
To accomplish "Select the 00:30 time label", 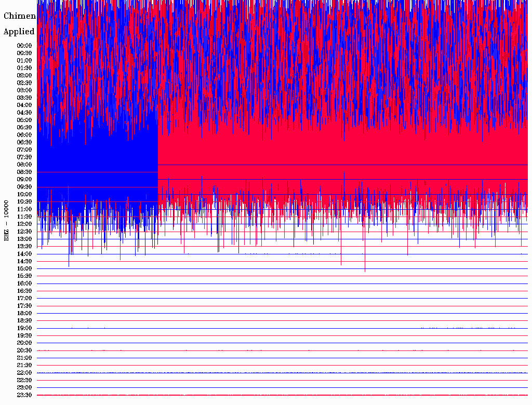I will (24, 53).
